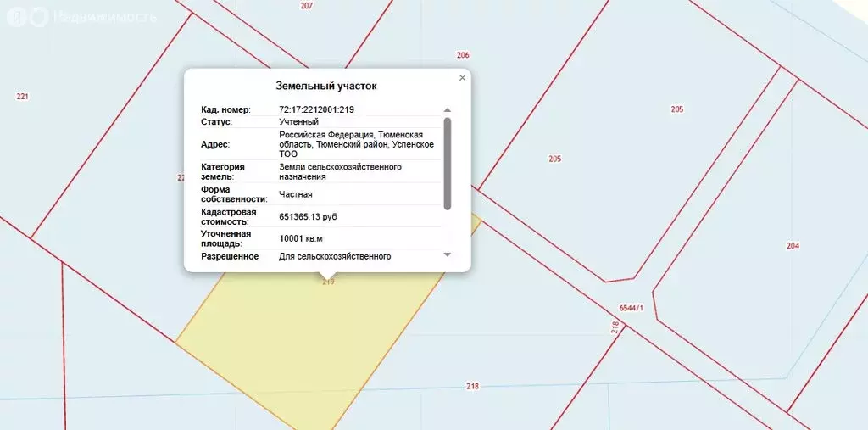Viewport: 868px width, 430px height.
Task: Click the Яндекс Недвижимость watermark logo
Action: [x=81, y=17]
